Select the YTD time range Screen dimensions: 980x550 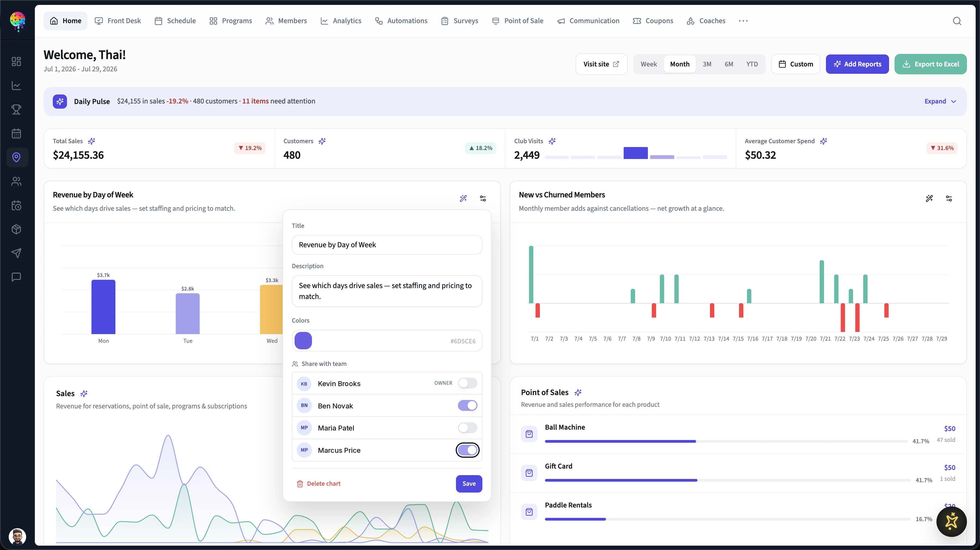click(752, 64)
